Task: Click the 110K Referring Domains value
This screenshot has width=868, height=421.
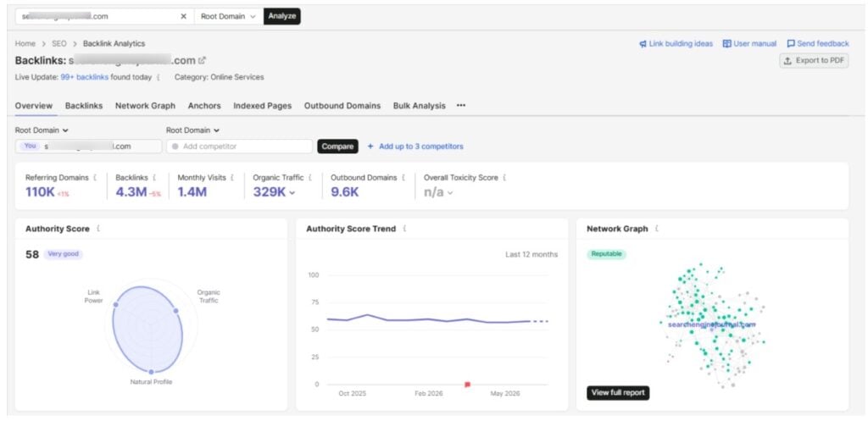Action: (40, 192)
